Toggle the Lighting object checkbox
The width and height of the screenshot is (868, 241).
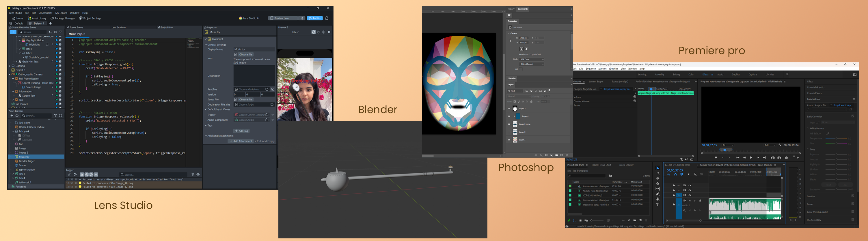pos(60,66)
